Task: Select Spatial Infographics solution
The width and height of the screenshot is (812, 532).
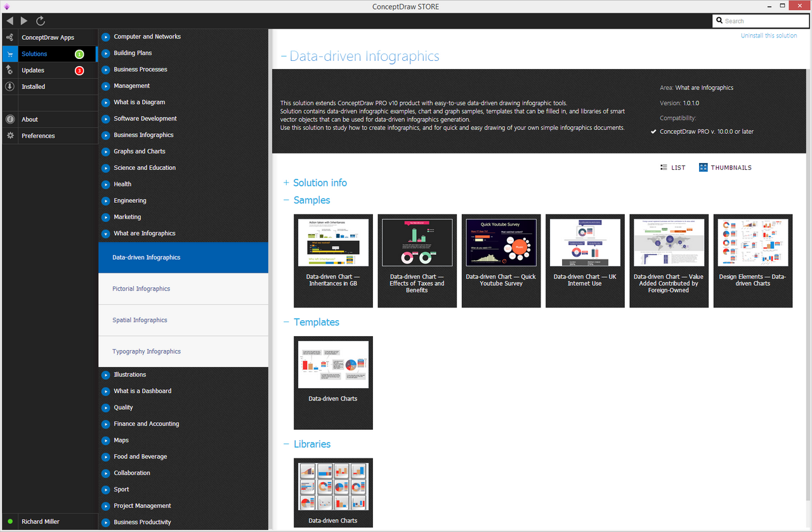Action: 183,320
